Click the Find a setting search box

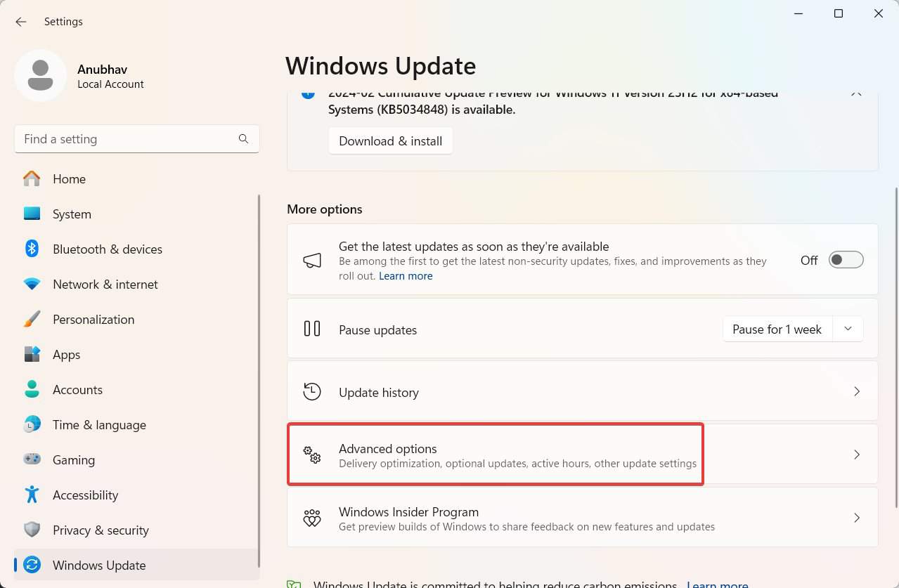click(x=127, y=139)
